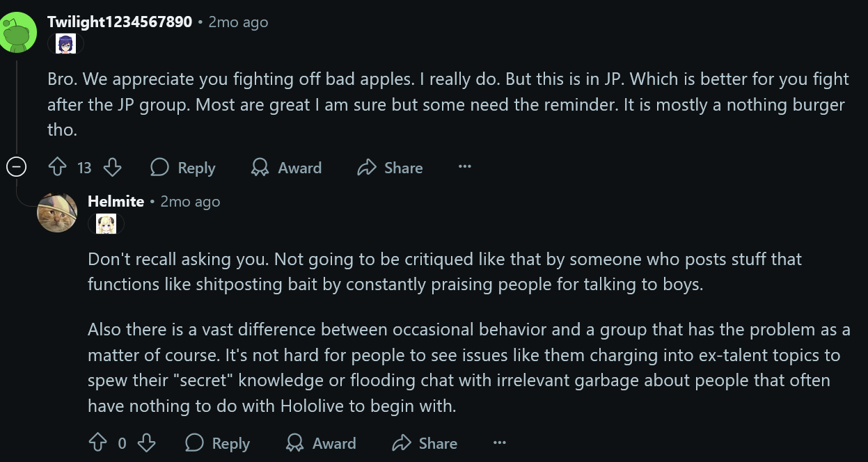Share Twilight1234567890's comment

(x=390, y=168)
